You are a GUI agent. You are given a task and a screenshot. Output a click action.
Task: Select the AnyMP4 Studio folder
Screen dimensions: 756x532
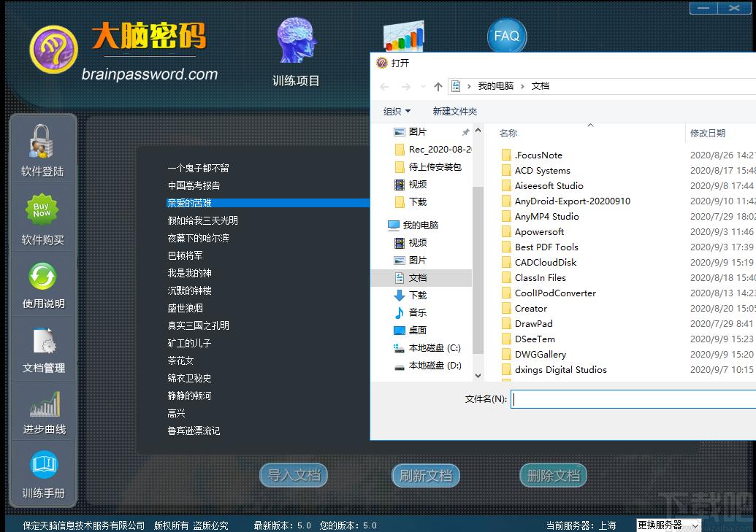(547, 216)
